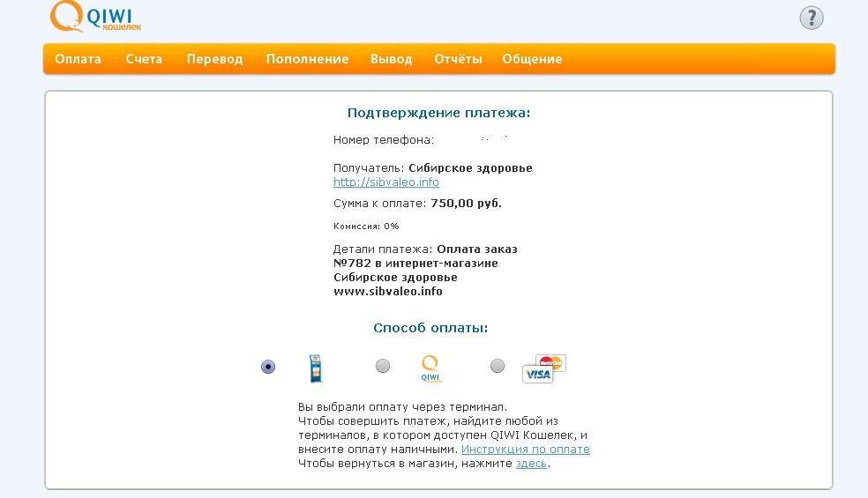Click the здесь link to return to shop

(531, 464)
